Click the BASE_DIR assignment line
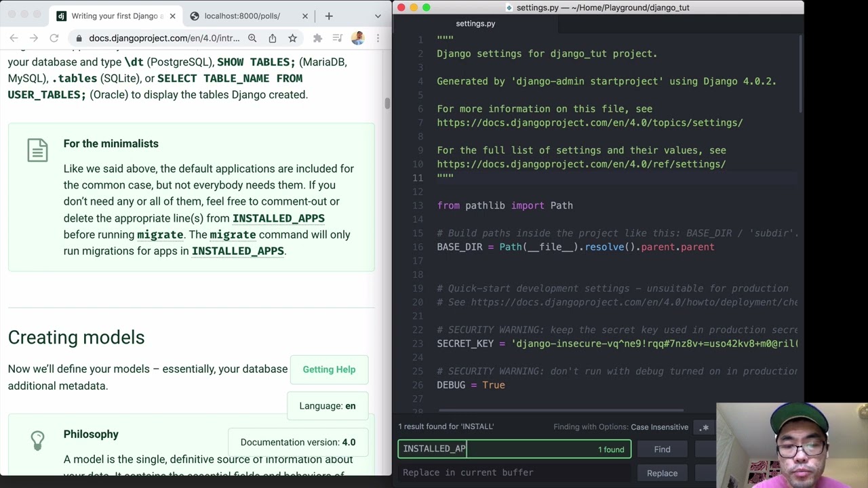 tap(576, 247)
